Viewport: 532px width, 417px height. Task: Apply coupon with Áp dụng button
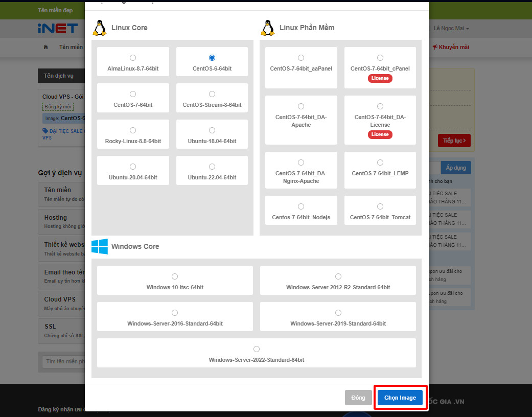tap(456, 168)
